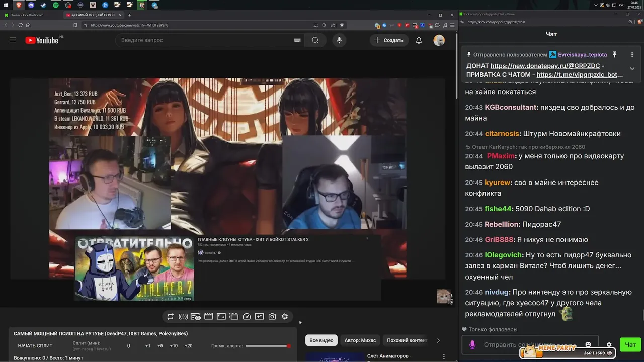Close the YouTube browser tab
644x362 pixels.
pos(120,15)
